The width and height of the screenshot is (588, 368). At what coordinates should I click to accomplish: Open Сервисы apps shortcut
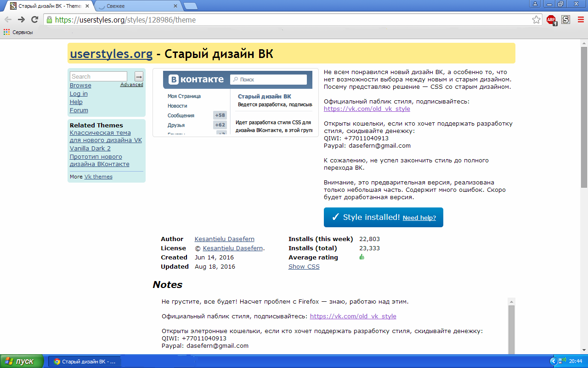[18, 32]
